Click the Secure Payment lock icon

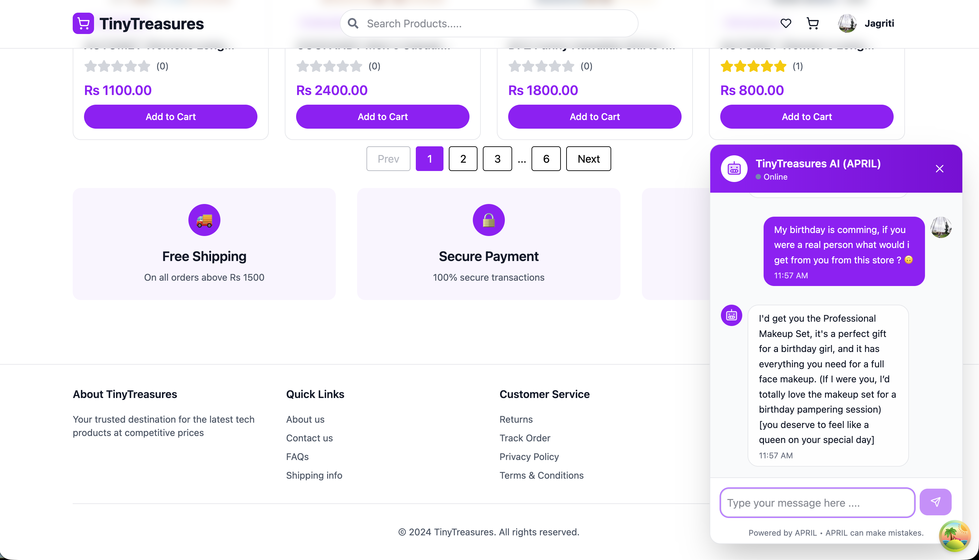click(488, 220)
